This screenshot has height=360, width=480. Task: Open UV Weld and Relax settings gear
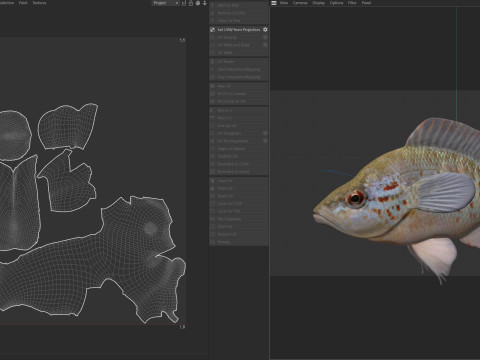click(265, 45)
